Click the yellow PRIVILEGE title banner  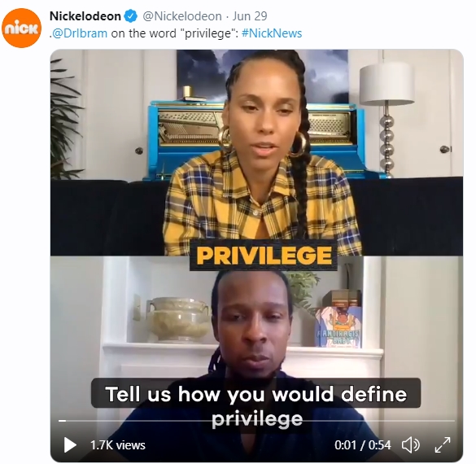point(264,255)
